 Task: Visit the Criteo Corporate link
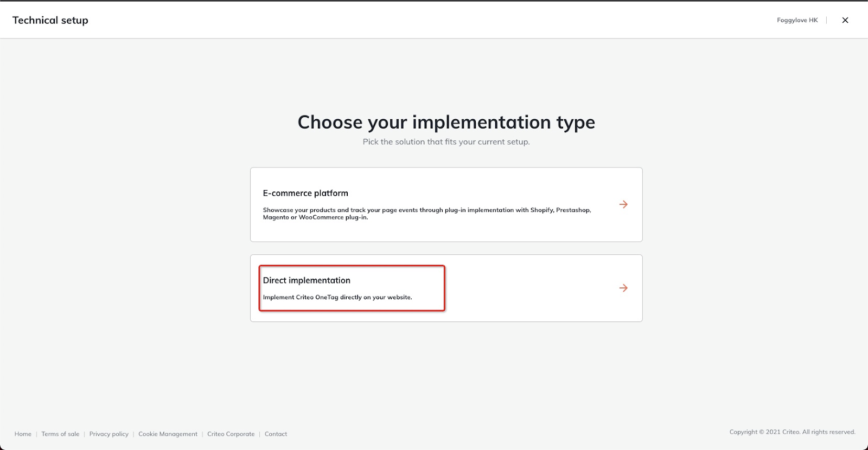[x=231, y=434]
